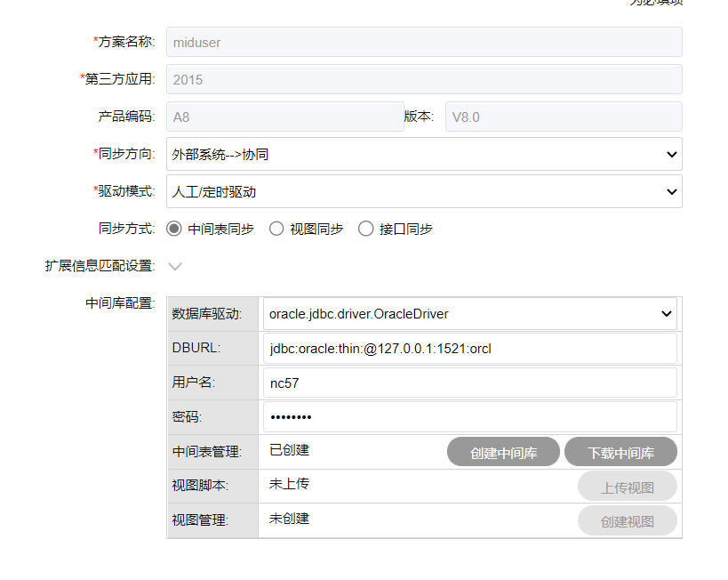Viewport: 728px width, 580px height.
Task: Choose 接口同步 radio option
Action: click(x=366, y=229)
